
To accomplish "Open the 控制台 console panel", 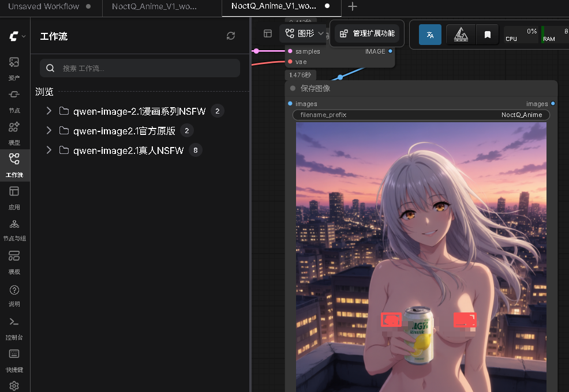I will (x=14, y=328).
